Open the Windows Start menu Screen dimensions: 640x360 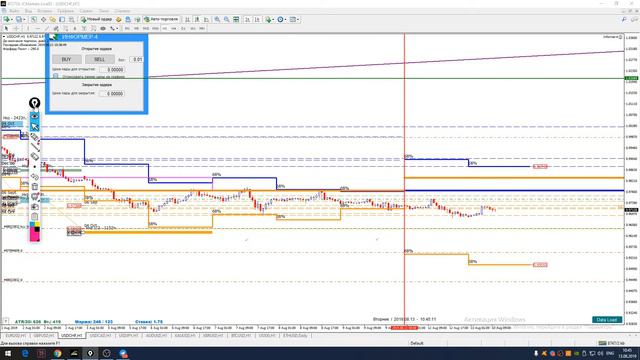[x=7, y=353]
